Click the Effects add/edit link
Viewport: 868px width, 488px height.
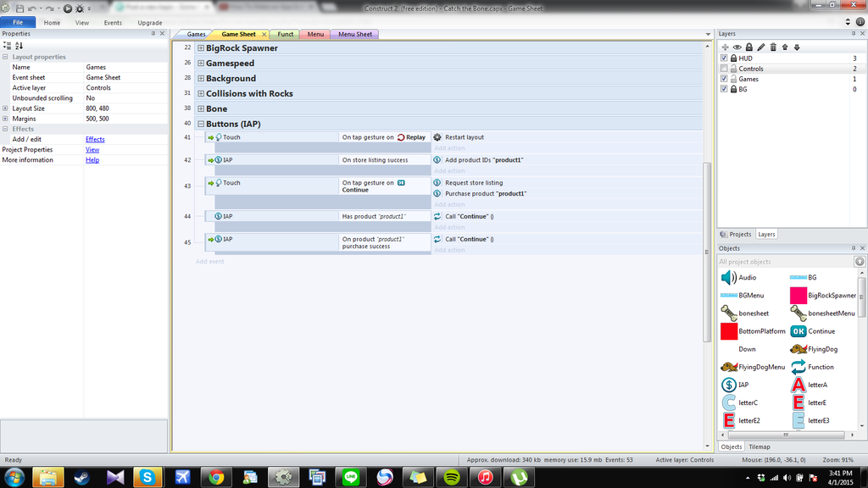tap(95, 139)
